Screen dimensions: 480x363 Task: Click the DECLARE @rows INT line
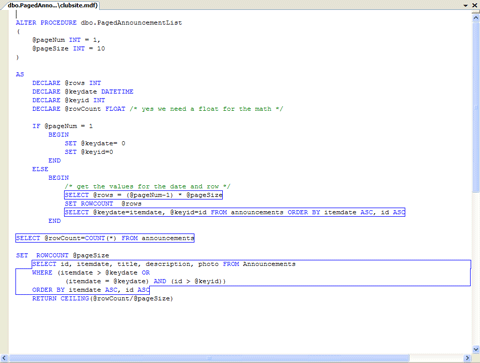66,83
